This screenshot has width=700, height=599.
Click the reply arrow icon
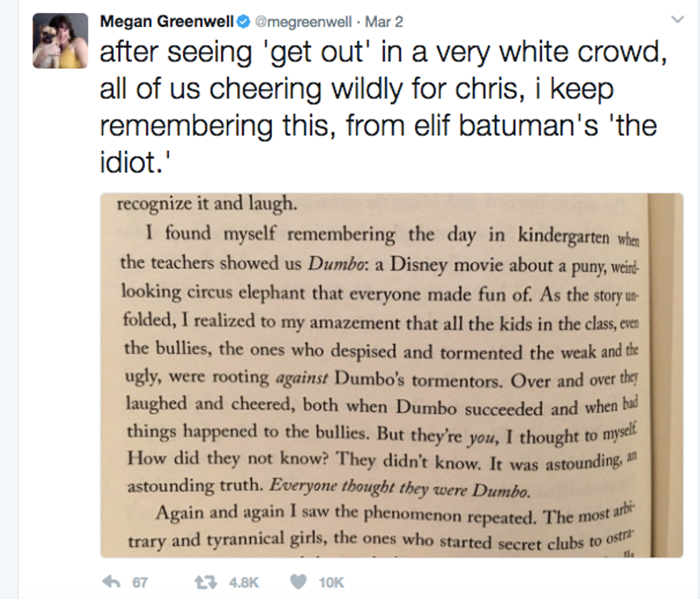pos(111,582)
